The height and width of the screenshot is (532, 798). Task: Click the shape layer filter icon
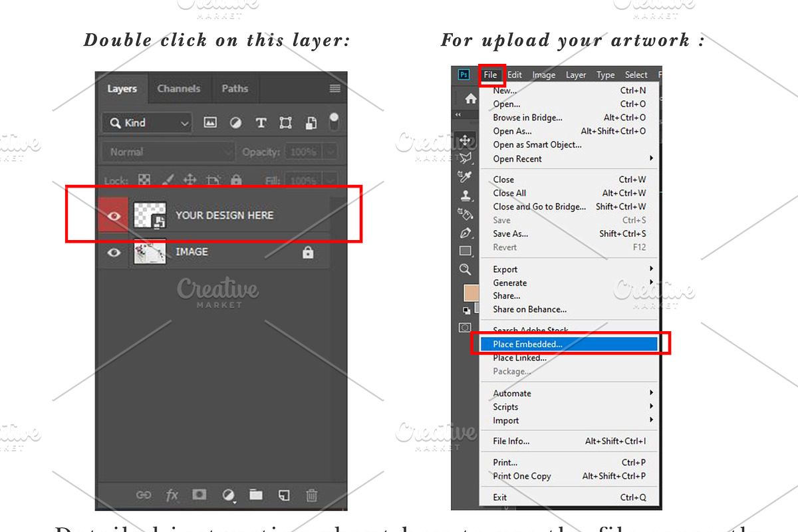click(286, 122)
